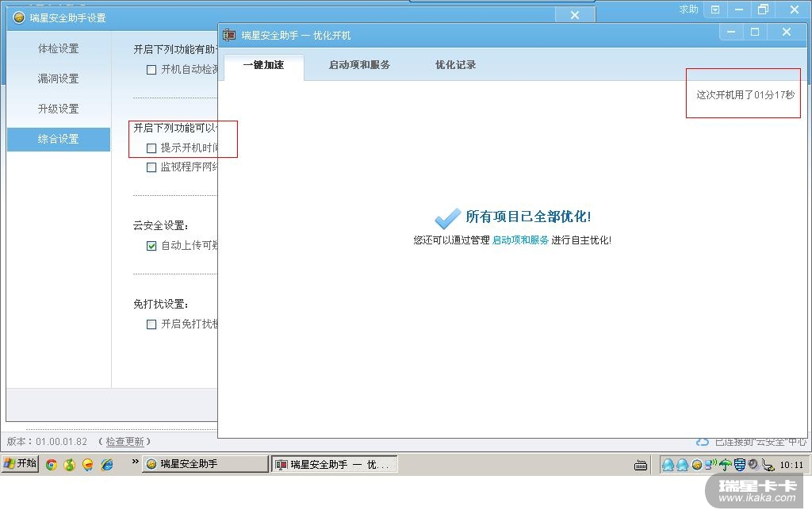Click 求助 in the main window title bar
This screenshot has height=514, width=812.
(x=689, y=10)
